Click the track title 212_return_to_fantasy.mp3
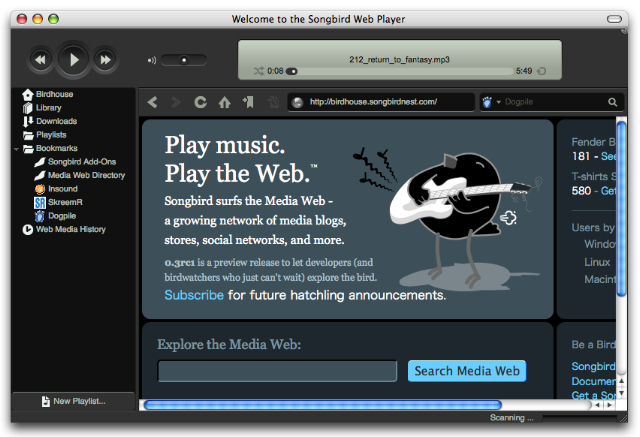 (x=399, y=60)
